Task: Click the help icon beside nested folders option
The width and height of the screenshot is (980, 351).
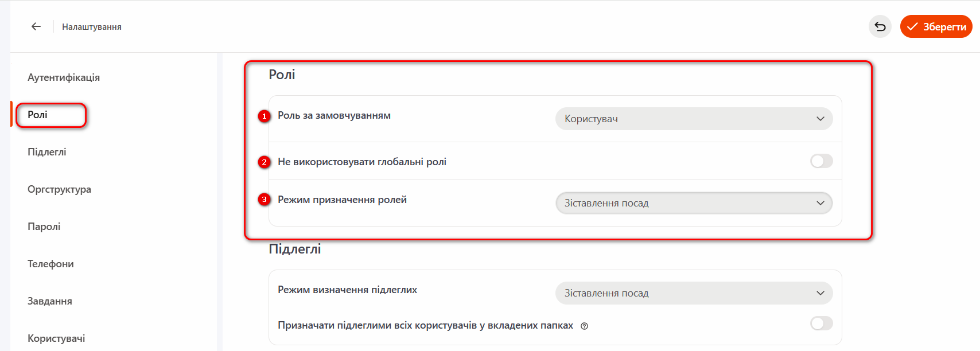Action: point(584,326)
